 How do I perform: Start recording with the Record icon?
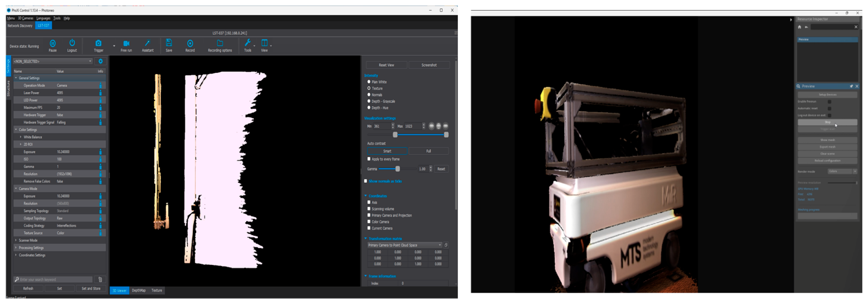[x=190, y=43]
